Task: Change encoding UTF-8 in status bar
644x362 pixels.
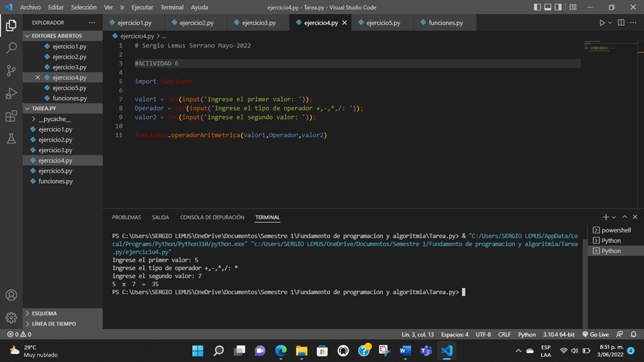Action: [483, 334]
